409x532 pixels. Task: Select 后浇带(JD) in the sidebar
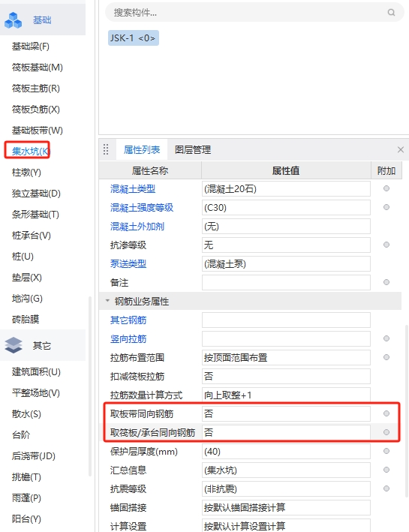pyautogui.click(x=33, y=456)
